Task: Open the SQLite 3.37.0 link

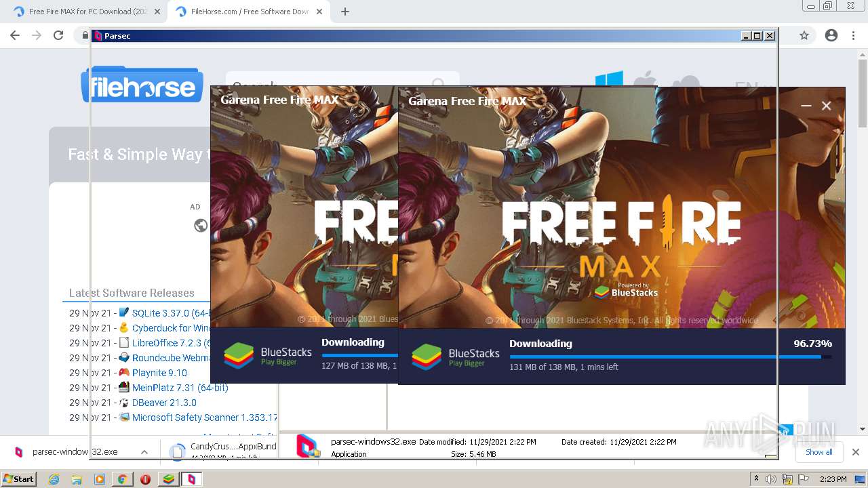Action: 172,313
